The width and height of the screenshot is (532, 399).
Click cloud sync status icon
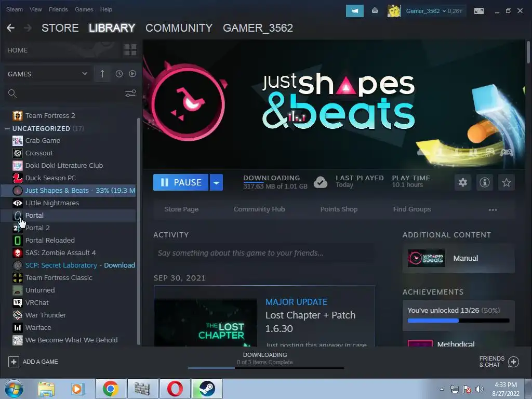pos(320,182)
